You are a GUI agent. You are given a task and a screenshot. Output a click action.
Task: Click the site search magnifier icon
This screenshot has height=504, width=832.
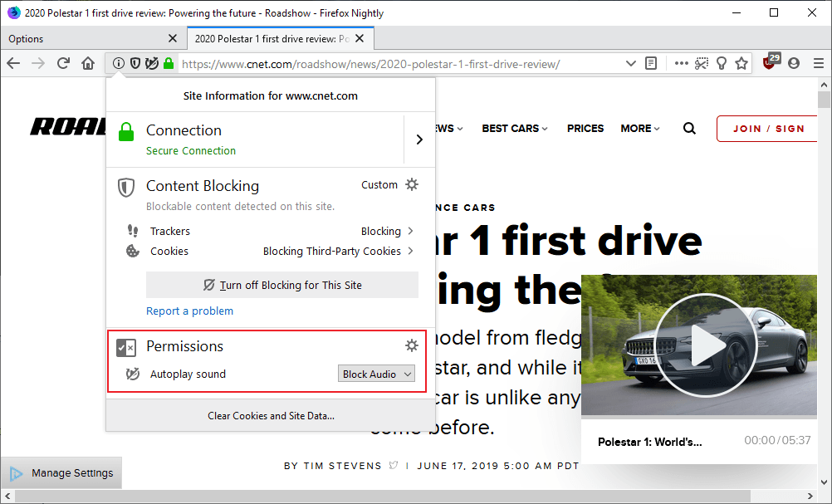(689, 129)
